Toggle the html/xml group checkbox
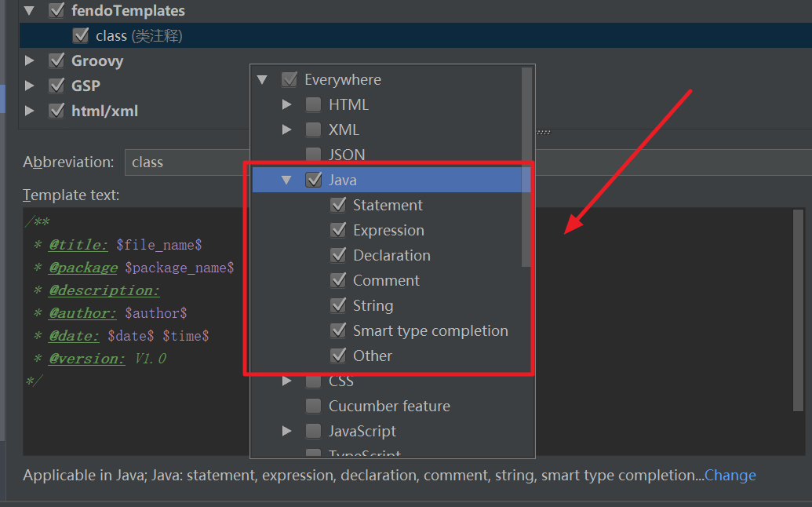This screenshot has width=812, height=507. pos(56,111)
